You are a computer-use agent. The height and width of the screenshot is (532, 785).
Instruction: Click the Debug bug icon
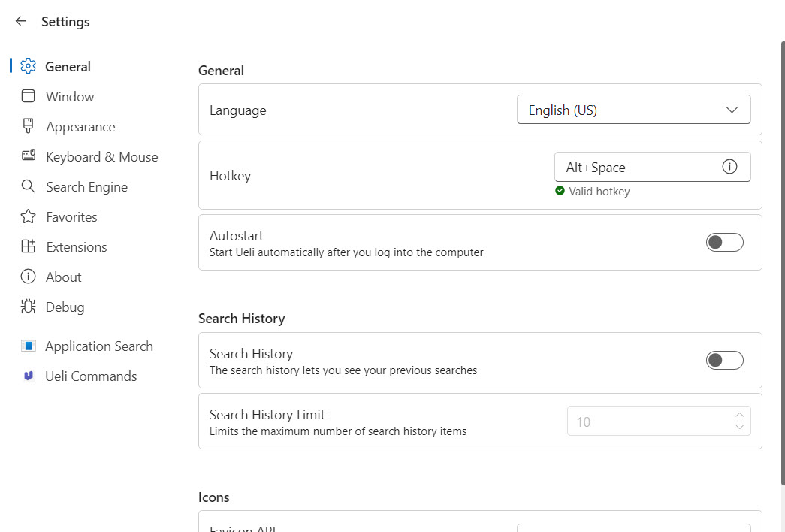[x=28, y=307]
